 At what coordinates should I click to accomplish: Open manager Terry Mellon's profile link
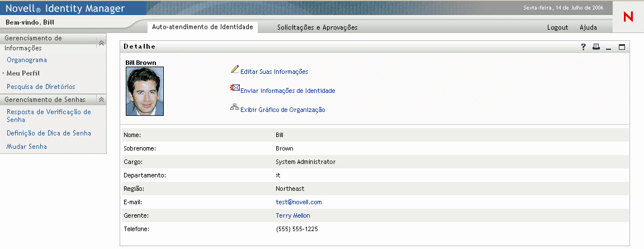[x=293, y=216]
